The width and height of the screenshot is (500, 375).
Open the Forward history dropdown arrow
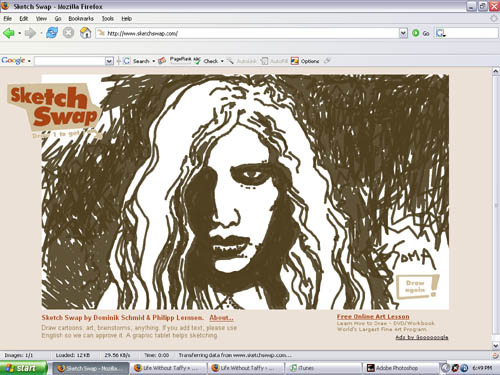[41, 33]
